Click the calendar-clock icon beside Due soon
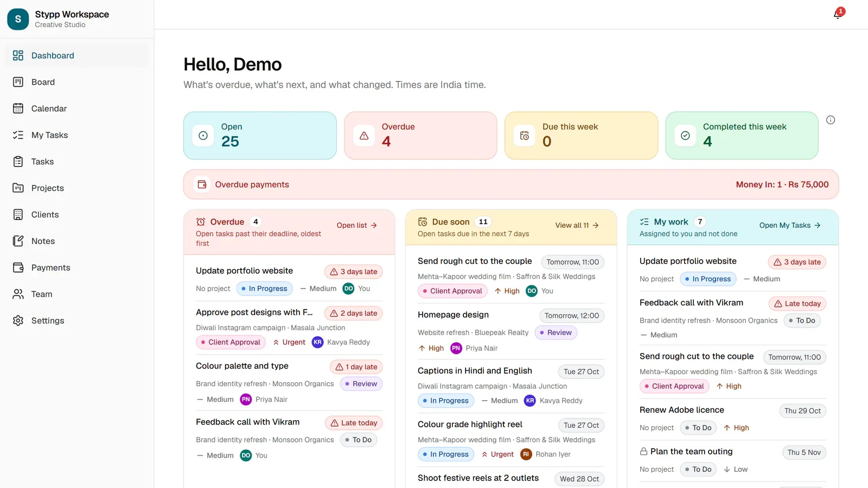The image size is (868, 488). (x=423, y=222)
